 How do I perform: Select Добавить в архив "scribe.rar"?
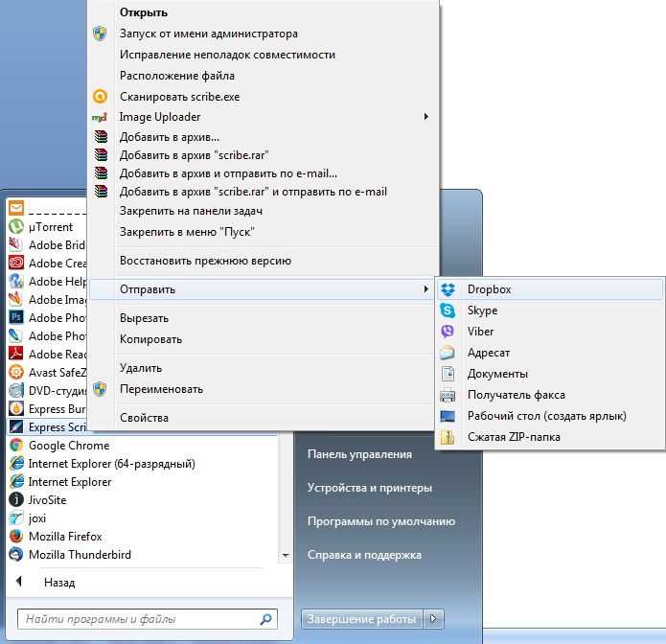coord(195,155)
